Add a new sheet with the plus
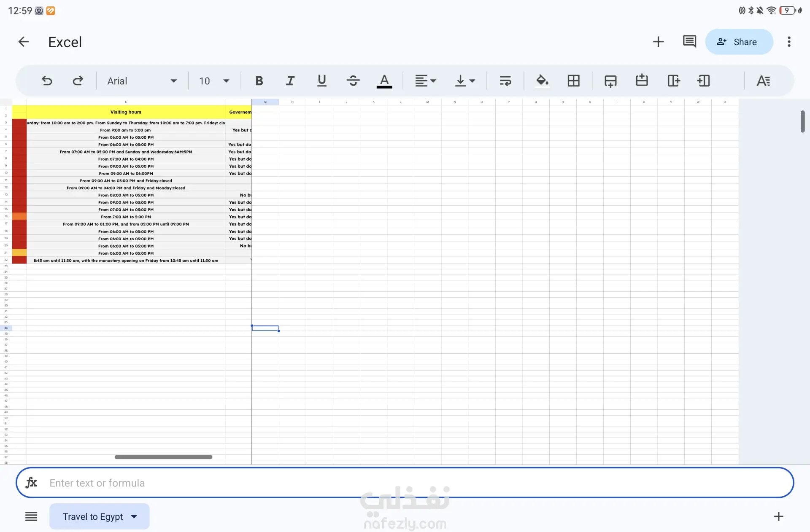This screenshot has height=532, width=810. [778, 516]
